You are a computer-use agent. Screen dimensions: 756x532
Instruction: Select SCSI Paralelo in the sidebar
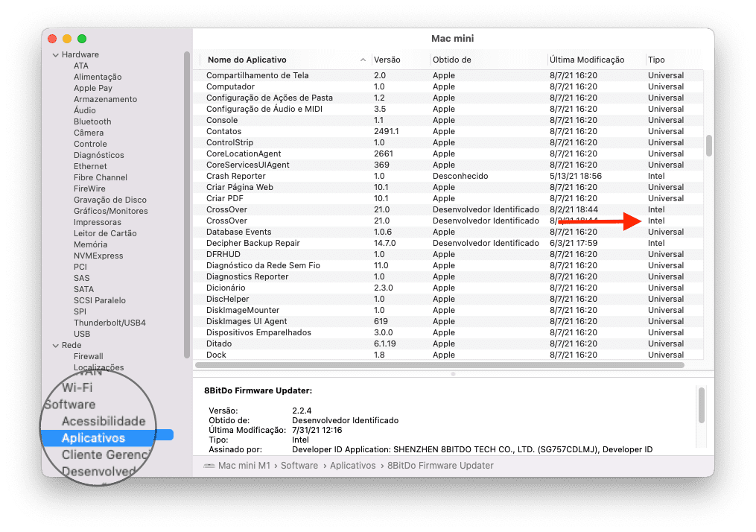tap(99, 300)
